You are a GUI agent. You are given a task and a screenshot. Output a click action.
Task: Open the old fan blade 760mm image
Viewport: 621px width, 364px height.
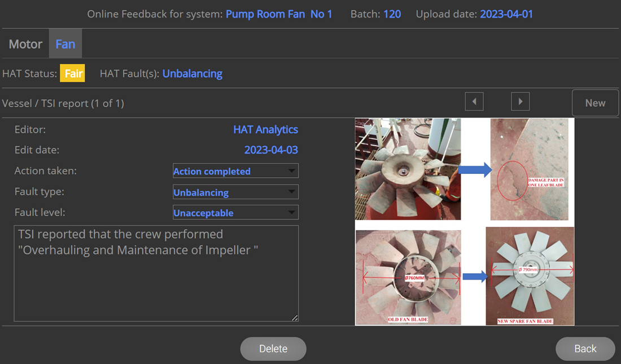408,277
